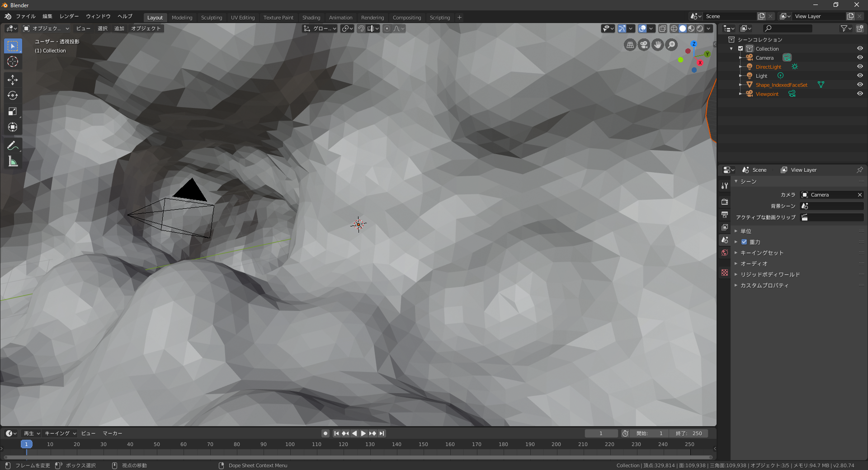The height and width of the screenshot is (470, 868).
Task: Open the Render Properties tab with camera icon
Action: [725, 202]
